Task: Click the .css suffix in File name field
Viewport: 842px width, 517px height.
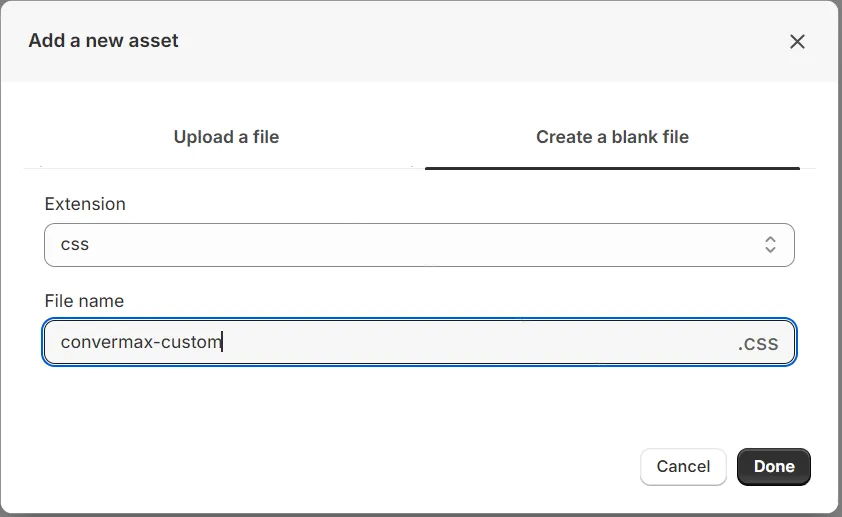Action: (757, 344)
